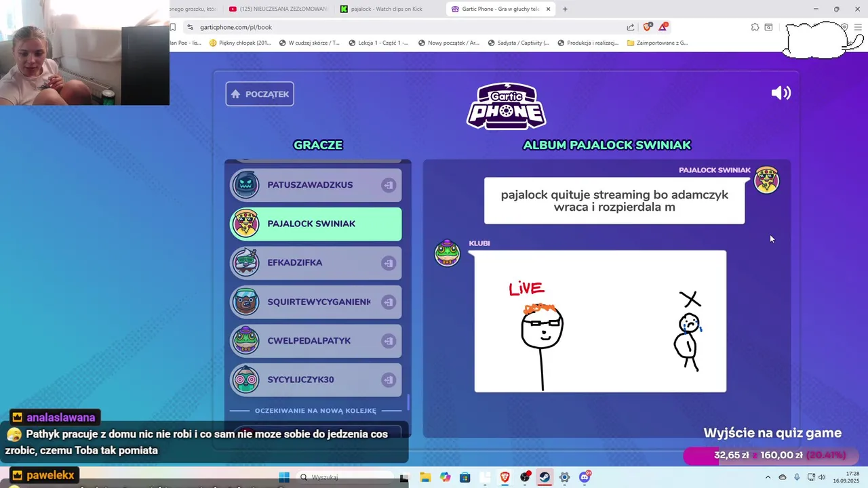This screenshot has width=868, height=488.
Task: Select player PAJALOCK SWINIAK row
Action: coord(316,224)
